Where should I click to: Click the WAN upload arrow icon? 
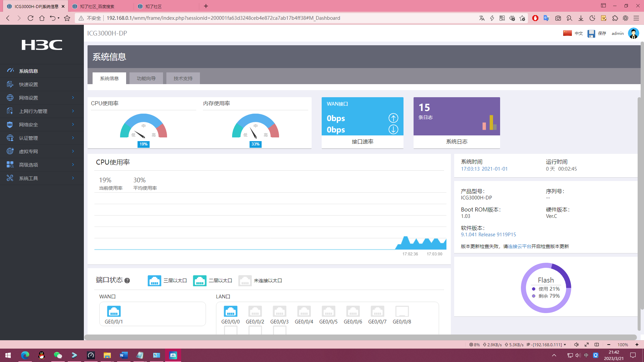coord(393,118)
